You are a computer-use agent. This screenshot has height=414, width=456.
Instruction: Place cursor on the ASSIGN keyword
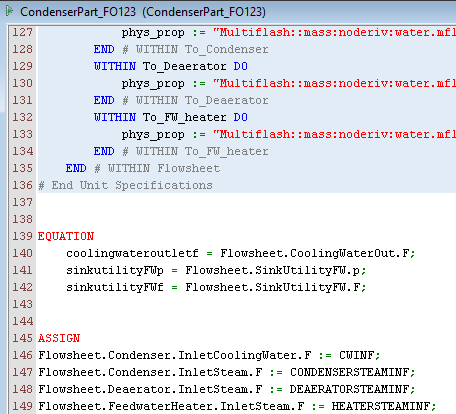coord(59,338)
